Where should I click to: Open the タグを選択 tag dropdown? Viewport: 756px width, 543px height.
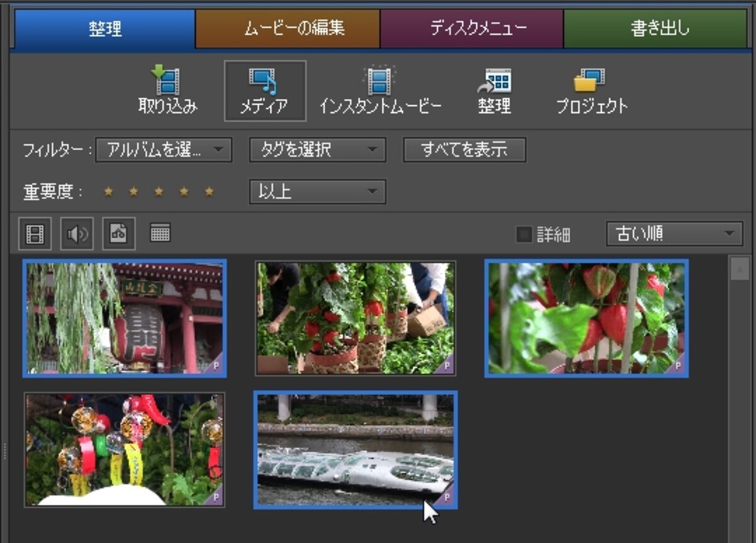[x=318, y=150]
